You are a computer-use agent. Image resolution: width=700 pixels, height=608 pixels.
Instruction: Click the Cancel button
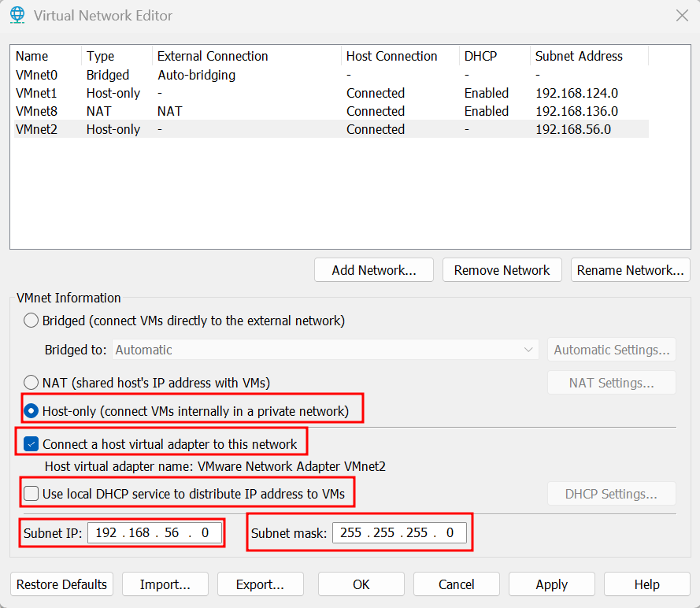pos(456,584)
